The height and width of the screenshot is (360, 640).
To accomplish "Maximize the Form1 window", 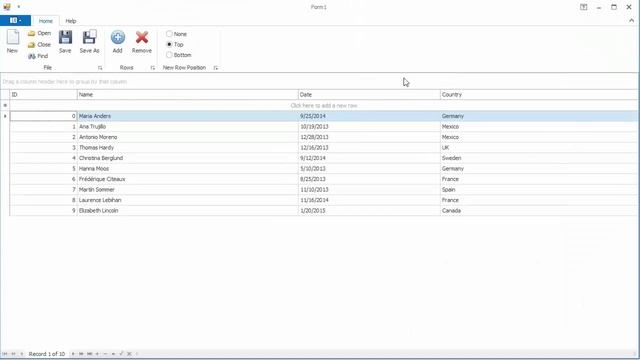I will [613, 7].
